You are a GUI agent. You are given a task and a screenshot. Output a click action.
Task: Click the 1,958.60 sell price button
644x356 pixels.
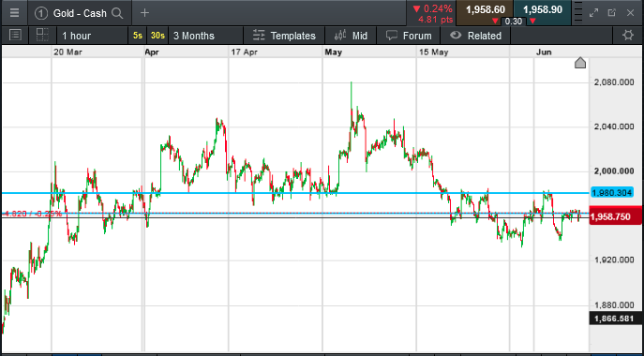click(x=485, y=10)
